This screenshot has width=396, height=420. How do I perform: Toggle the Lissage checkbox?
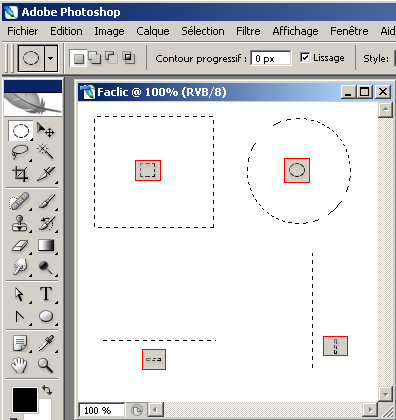pos(304,58)
